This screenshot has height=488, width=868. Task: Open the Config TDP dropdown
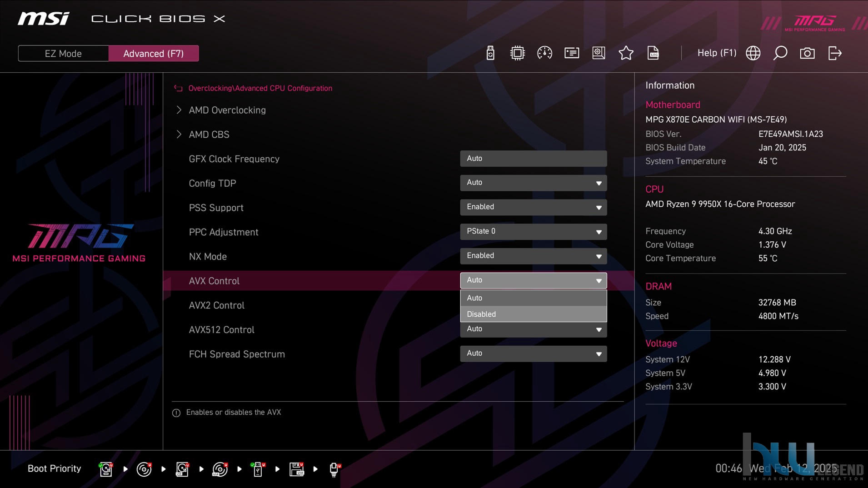tap(533, 183)
